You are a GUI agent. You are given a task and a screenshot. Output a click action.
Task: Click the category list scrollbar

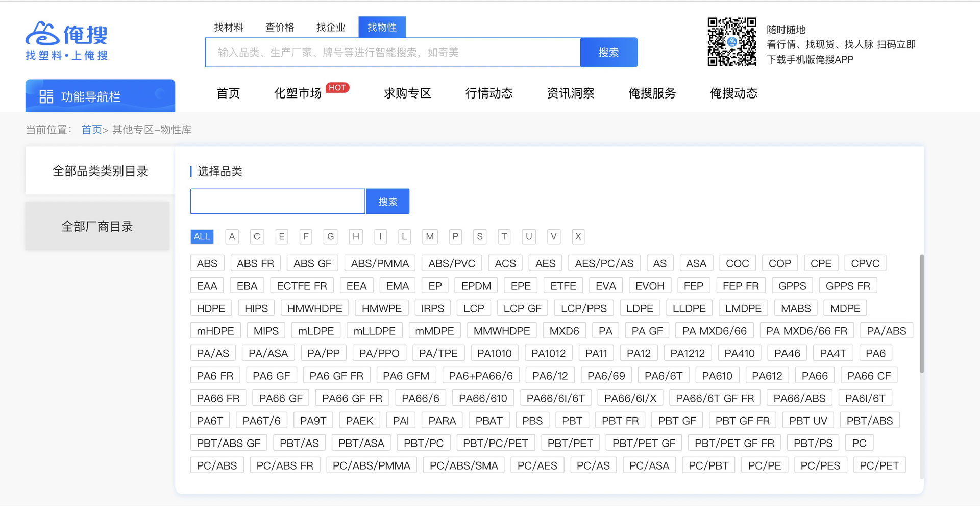coord(921,313)
